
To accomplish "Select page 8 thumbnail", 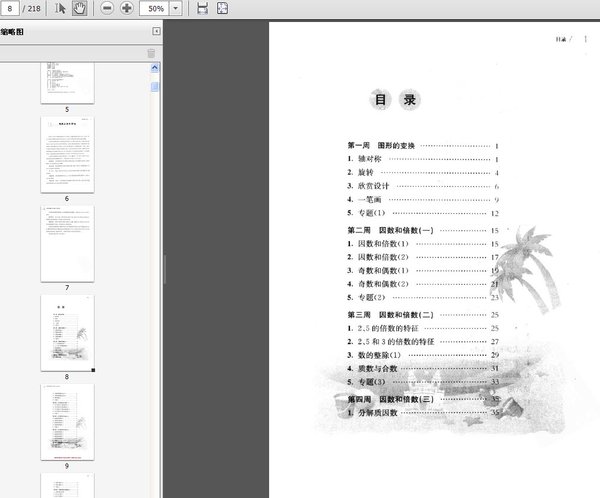I will click(67, 333).
